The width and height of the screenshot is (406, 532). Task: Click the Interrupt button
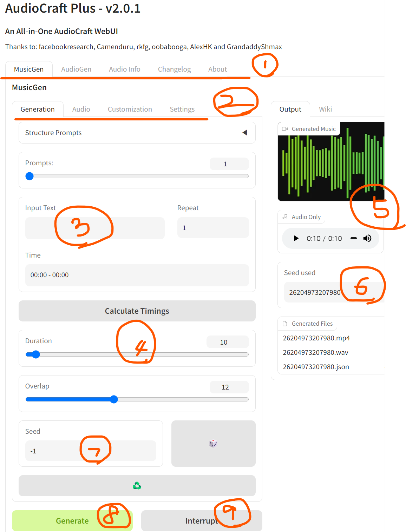[202, 521]
